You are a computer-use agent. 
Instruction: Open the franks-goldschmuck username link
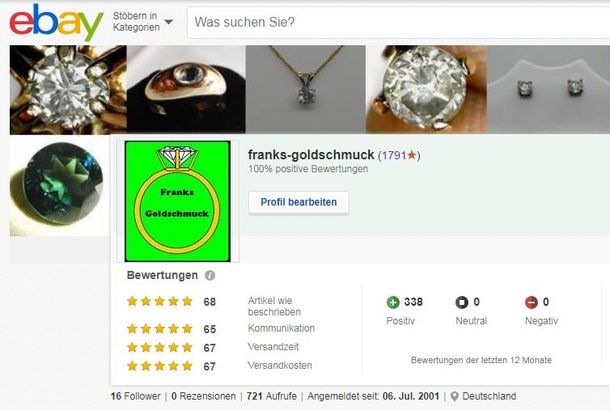coord(311,155)
